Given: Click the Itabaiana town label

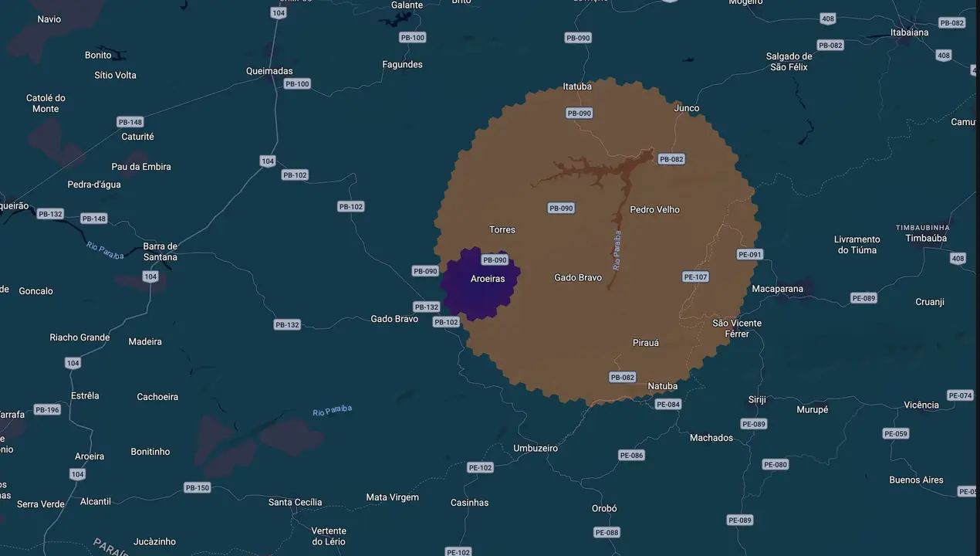Looking at the screenshot, I should pyautogui.click(x=910, y=32).
